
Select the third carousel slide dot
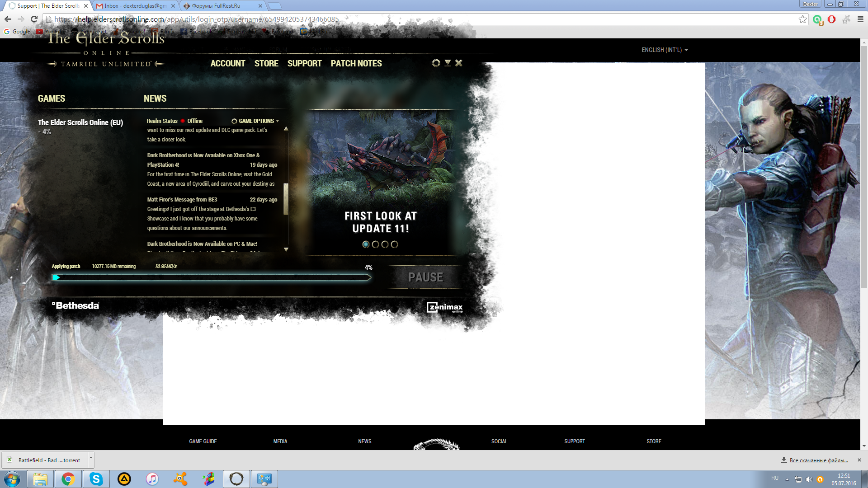click(x=385, y=244)
